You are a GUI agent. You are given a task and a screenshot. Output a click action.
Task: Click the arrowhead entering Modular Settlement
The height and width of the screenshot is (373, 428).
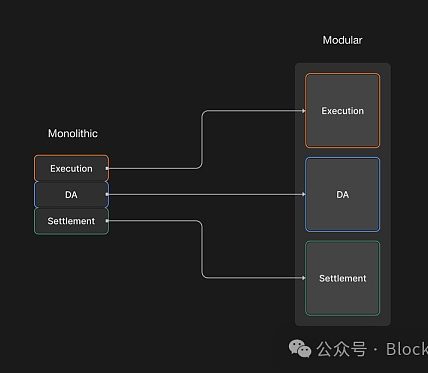[x=304, y=278]
